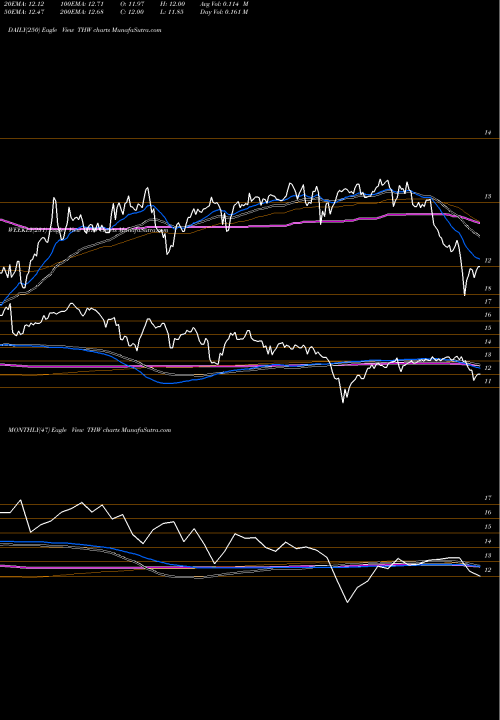Click the 15 axis label on the monthly chart
The width and height of the screenshot is (500, 720).
click(488, 527)
